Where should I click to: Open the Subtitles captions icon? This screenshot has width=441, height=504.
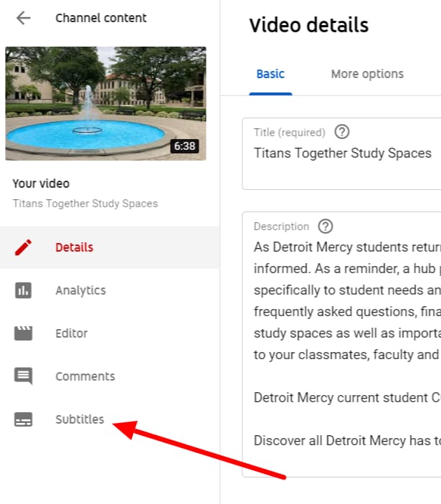pos(23,419)
